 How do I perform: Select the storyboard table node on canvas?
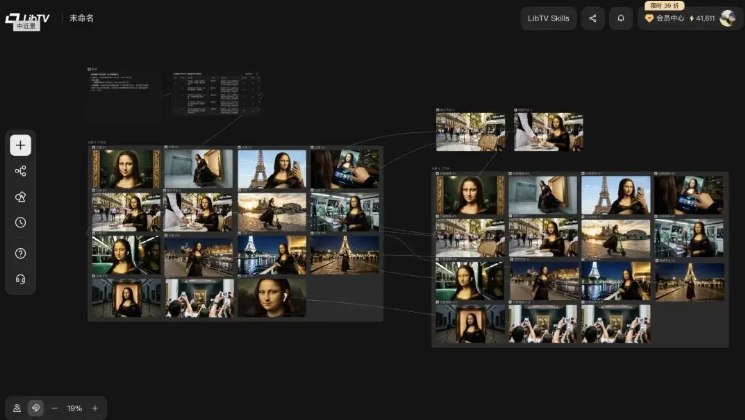[216, 94]
